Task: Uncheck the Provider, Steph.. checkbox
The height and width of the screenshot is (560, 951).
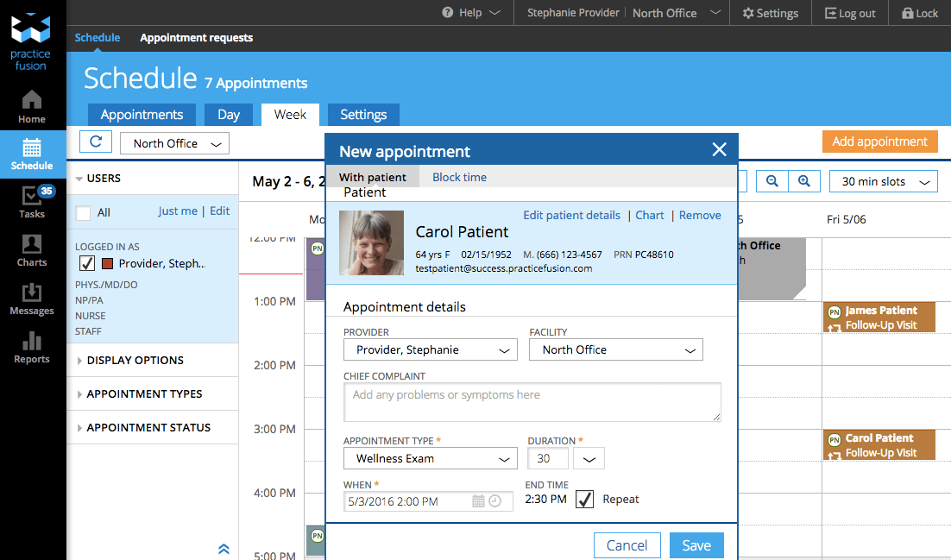Action: [86, 263]
